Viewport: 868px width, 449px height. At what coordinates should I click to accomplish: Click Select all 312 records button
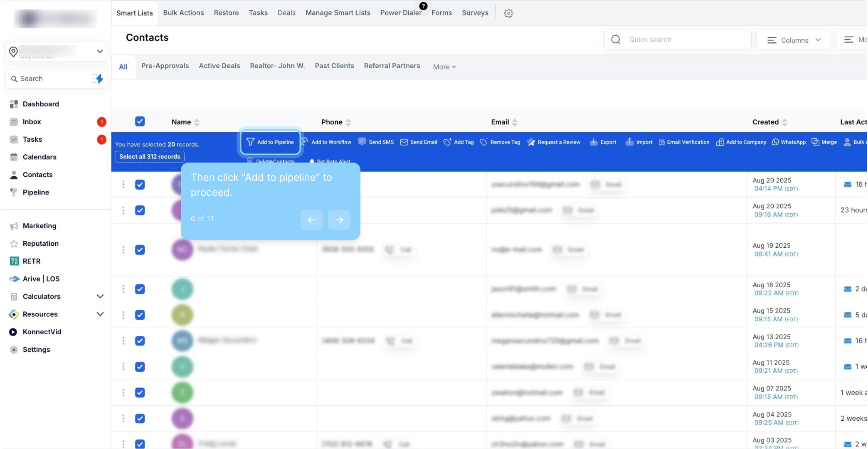click(x=150, y=157)
